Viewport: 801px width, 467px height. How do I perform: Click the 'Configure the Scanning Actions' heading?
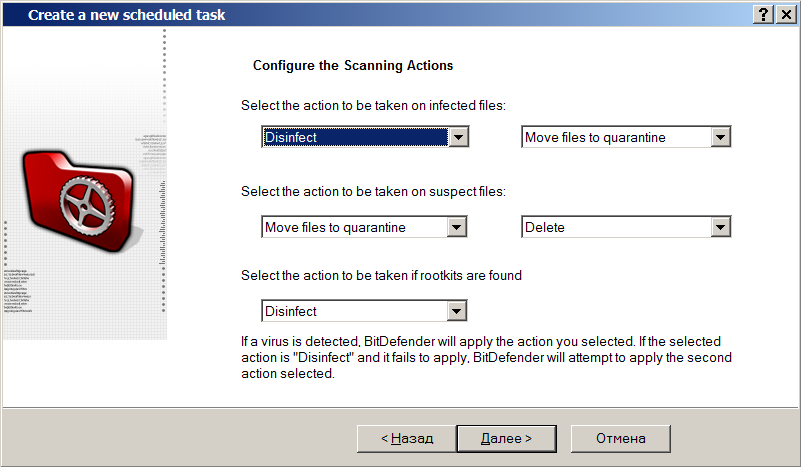(353, 66)
